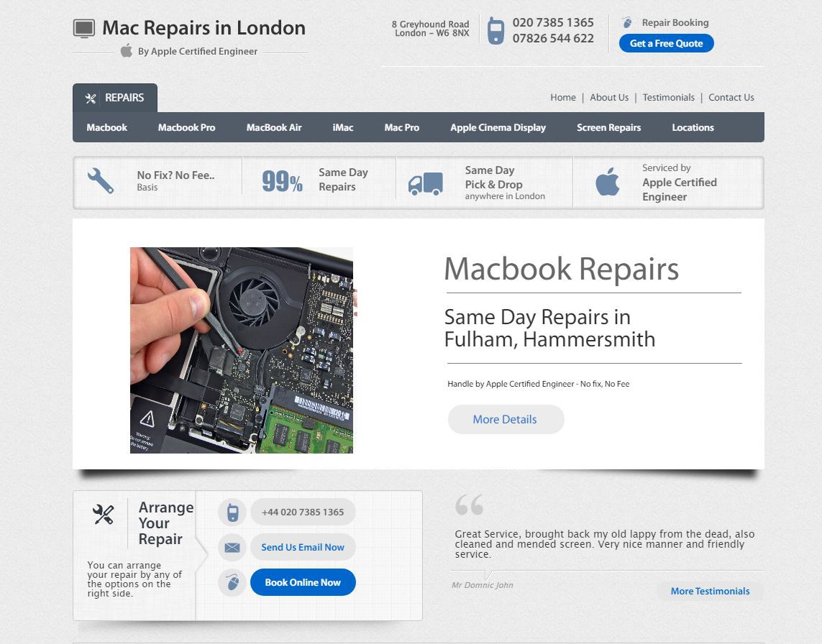Click the Mac Repairs in London site title
The width and height of the screenshot is (822, 644).
point(204,28)
